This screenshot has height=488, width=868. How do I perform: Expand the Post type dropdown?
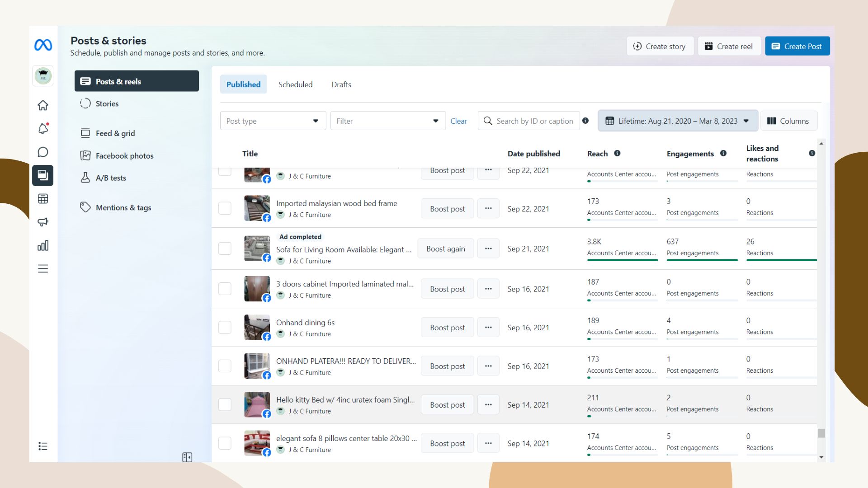tap(273, 121)
